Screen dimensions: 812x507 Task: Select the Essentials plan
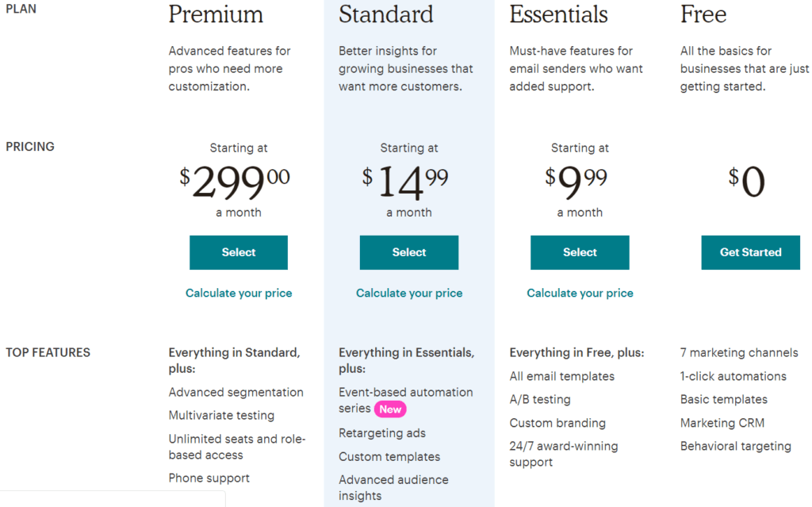[580, 252]
